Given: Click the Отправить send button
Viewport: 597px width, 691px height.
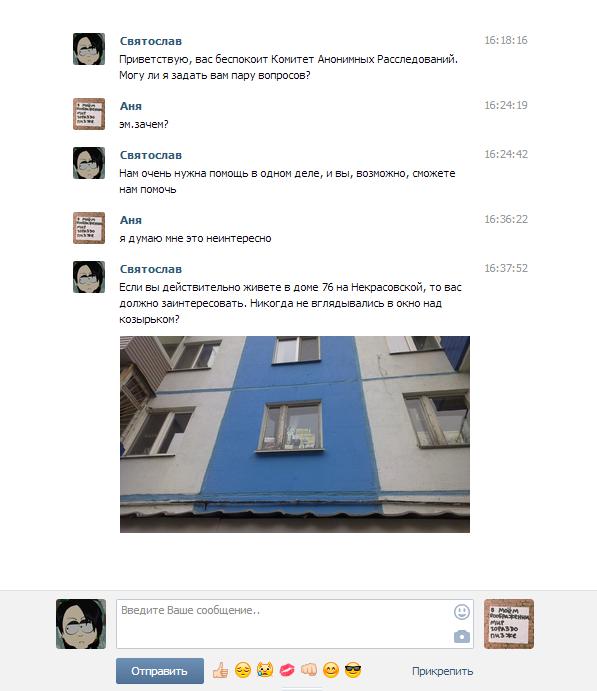Looking at the screenshot, I should tap(160, 671).
